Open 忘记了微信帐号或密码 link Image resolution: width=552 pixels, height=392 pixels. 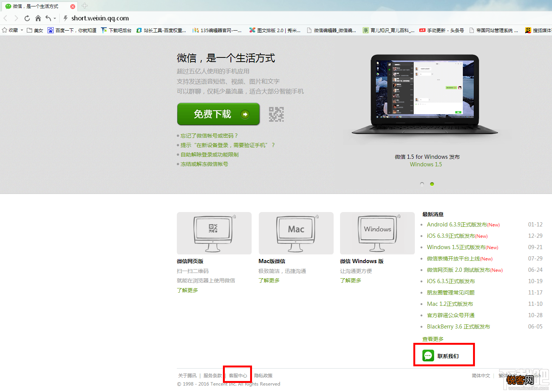(209, 136)
